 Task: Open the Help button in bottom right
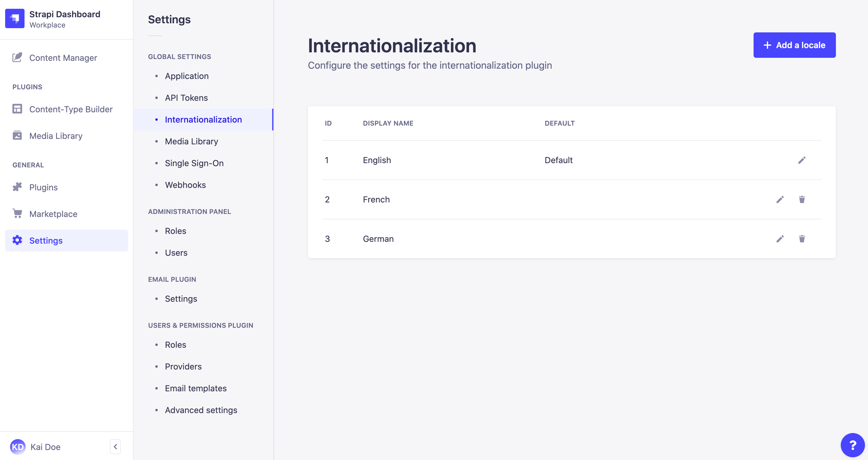(852, 444)
